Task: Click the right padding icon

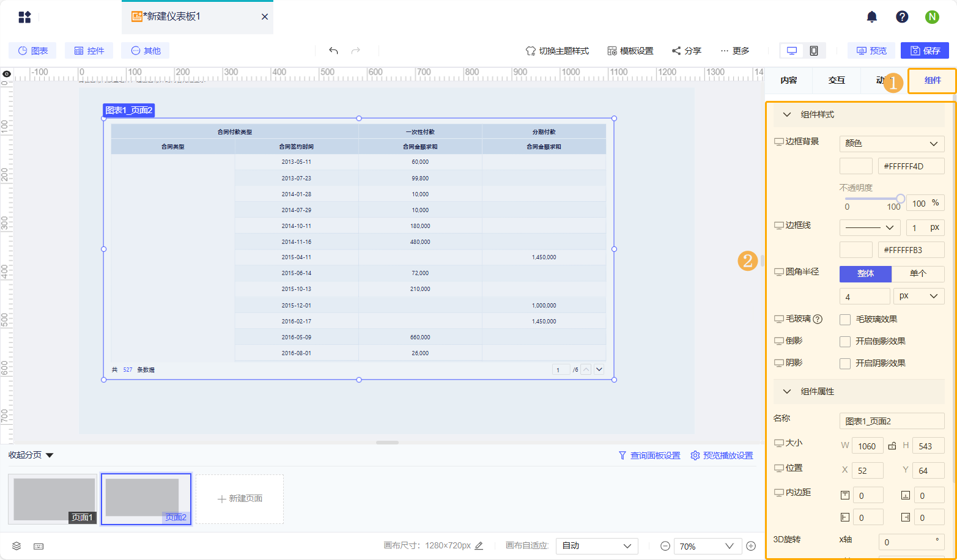Action: click(906, 517)
